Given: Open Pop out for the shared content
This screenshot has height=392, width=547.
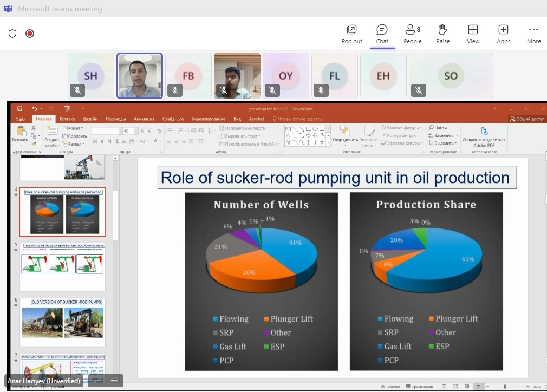Looking at the screenshot, I should click(351, 34).
